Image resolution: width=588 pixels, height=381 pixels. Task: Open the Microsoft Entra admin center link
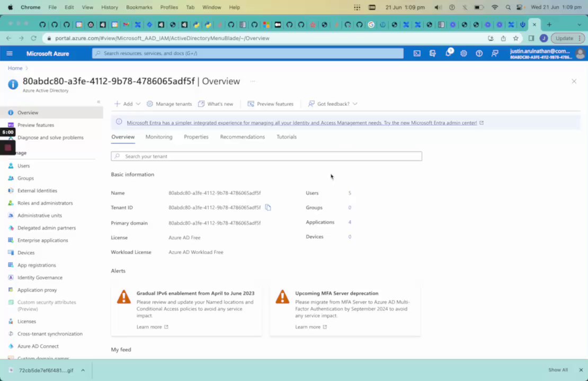(x=302, y=123)
